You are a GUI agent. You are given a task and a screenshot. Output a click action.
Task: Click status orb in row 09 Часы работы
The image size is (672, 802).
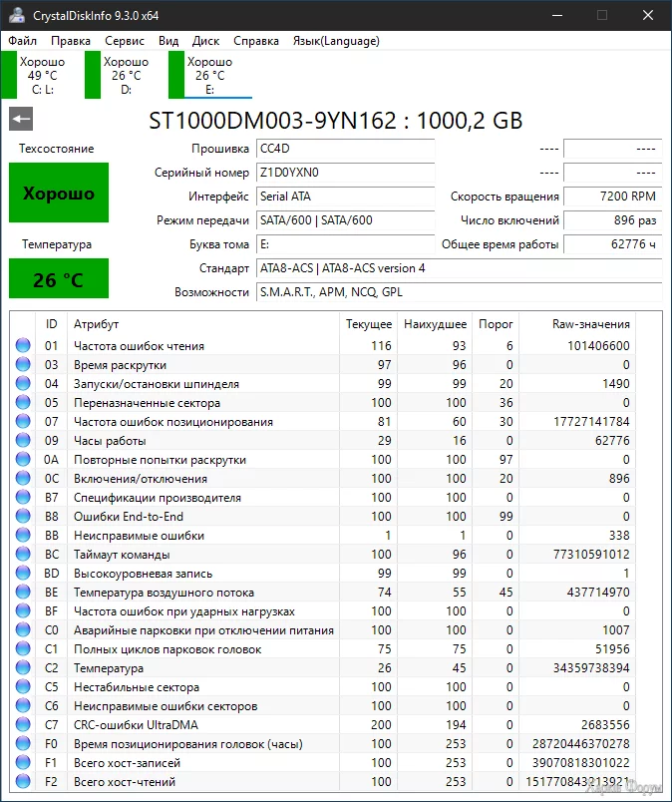click(x=23, y=440)
